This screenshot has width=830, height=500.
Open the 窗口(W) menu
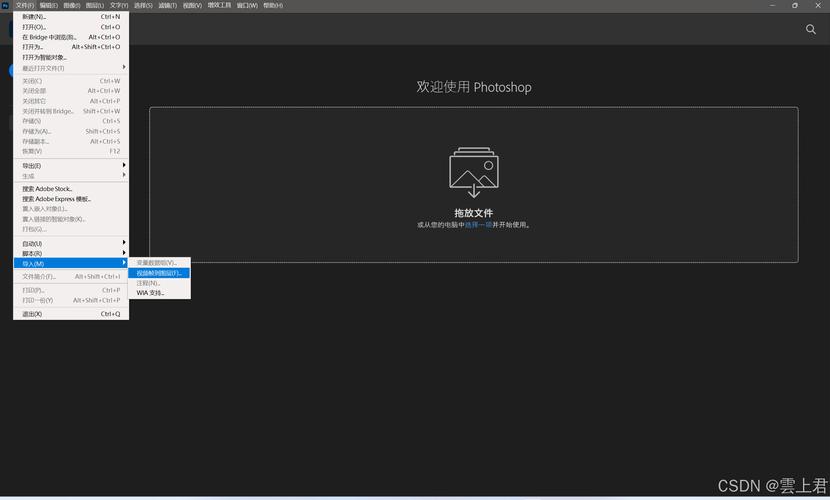(x=247, y=5)
